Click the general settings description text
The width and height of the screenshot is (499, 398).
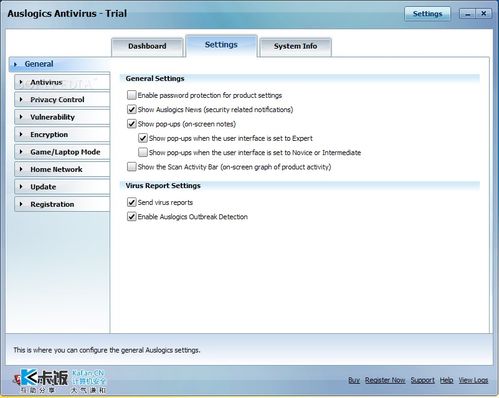[x=107, y=350]
